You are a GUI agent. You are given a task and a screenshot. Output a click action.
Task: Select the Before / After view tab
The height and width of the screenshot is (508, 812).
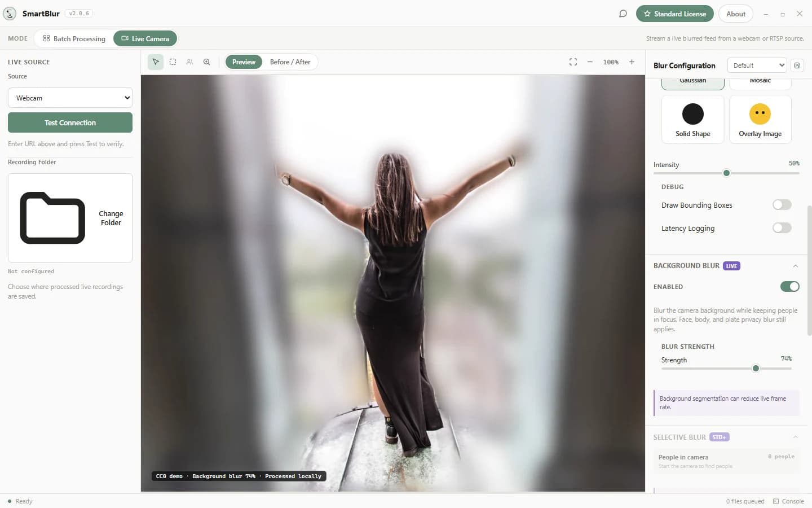coord(290,62)
